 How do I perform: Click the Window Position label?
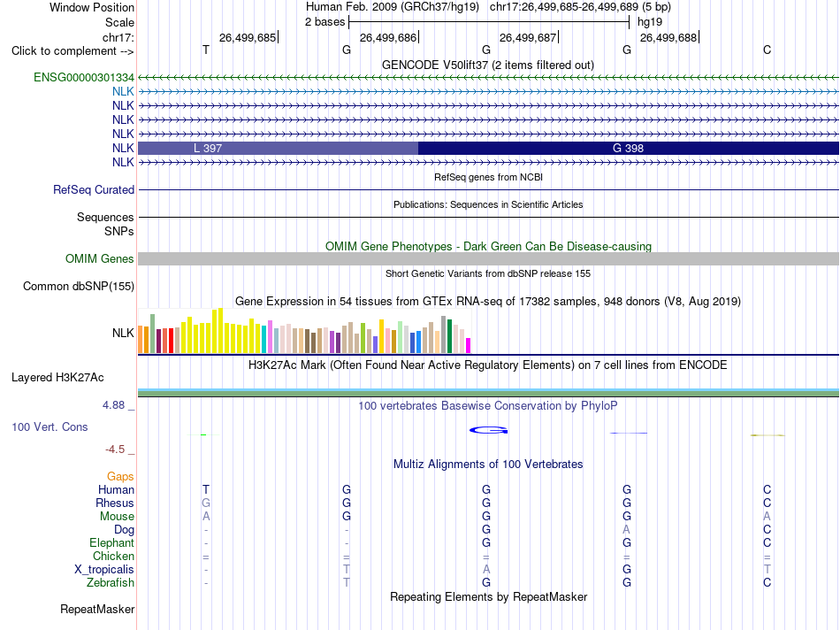point(92,7)
